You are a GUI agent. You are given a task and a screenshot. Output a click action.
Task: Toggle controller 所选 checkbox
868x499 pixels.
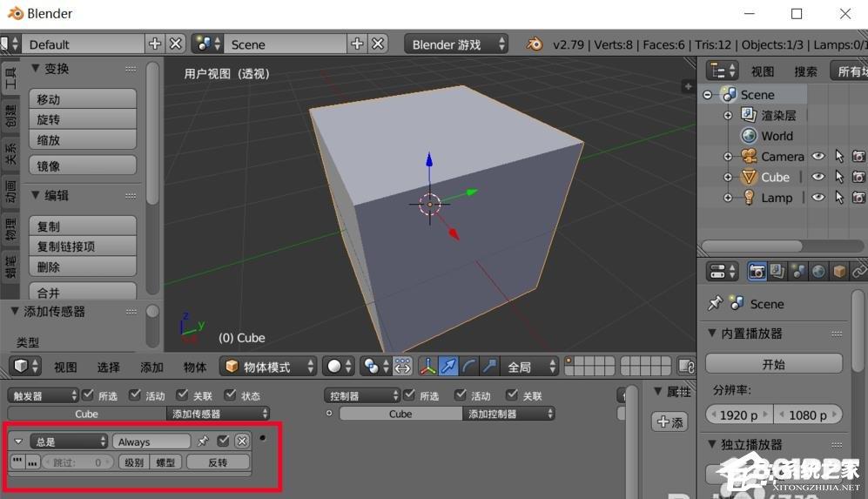pos(409,394)
